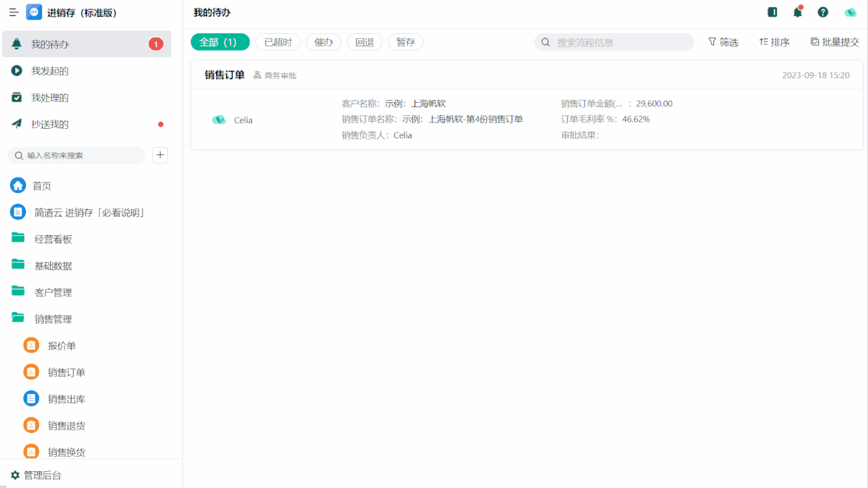The height and width of the screenshot is (488, 868).
Task: Click the bell icon next to 我的待办
Action: point(17,44)
